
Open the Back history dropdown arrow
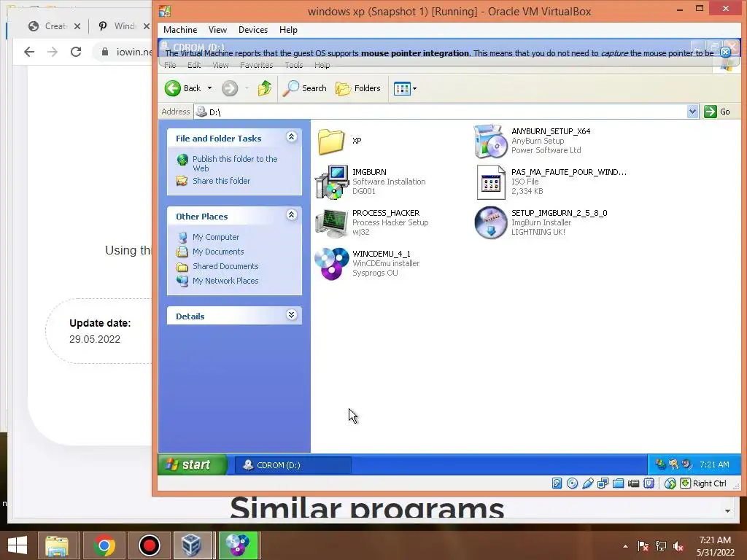(x=209, y=88)
